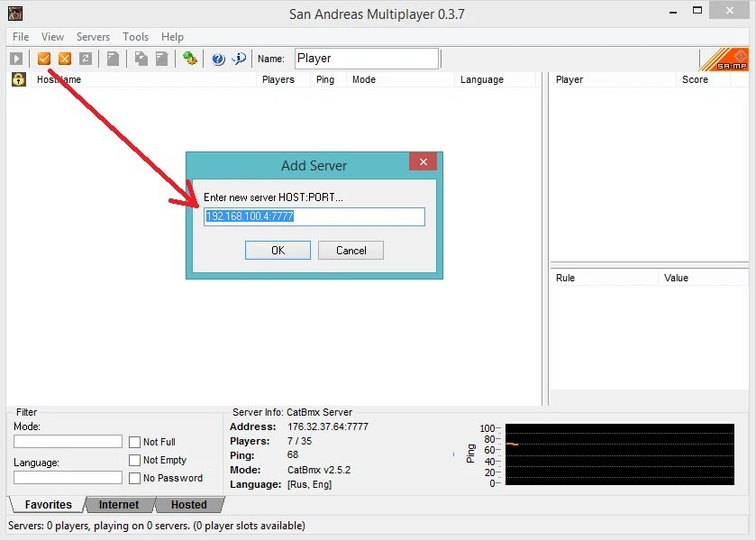
Task: Open the Servers menu
Action: click(x=93, y=37)
